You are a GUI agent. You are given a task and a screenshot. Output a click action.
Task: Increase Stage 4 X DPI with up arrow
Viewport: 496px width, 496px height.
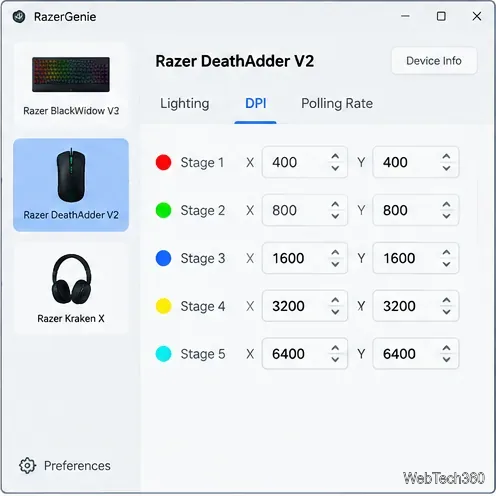[x=335, y=300]
